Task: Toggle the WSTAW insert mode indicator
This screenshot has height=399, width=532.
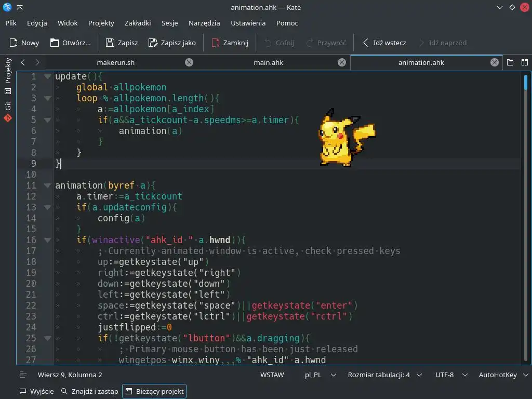Action: point(272,375)
